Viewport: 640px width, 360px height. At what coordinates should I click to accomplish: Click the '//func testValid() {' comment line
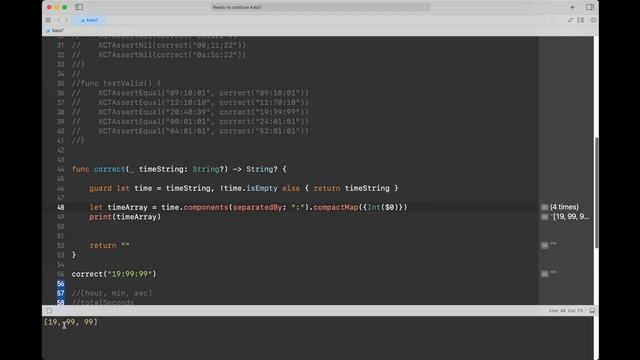[x=116, y=83]
